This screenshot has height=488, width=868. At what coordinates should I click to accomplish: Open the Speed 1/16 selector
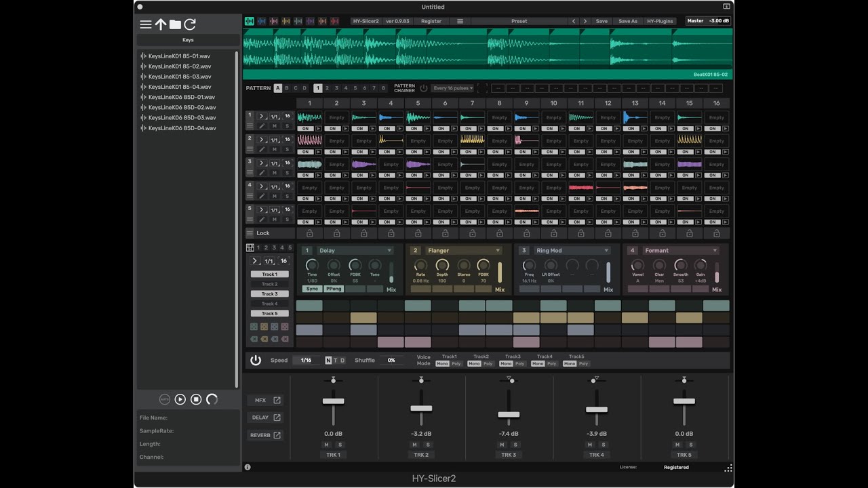point(307,361)
